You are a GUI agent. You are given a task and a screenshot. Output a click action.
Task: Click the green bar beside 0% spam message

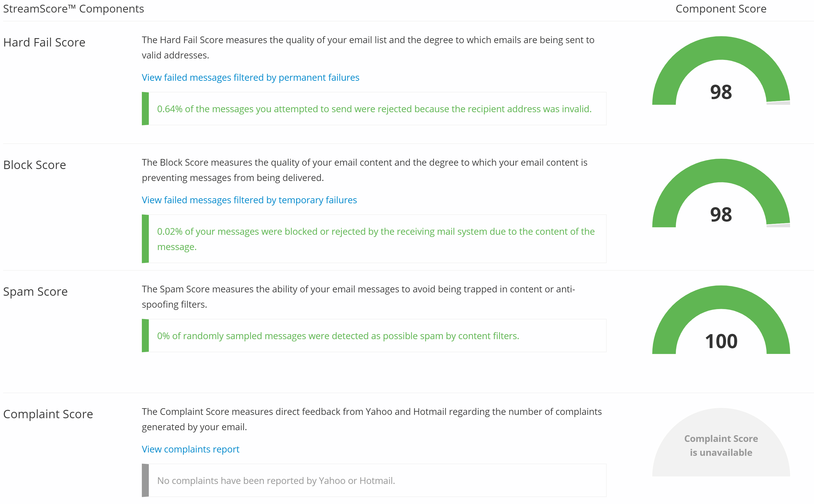145,335
